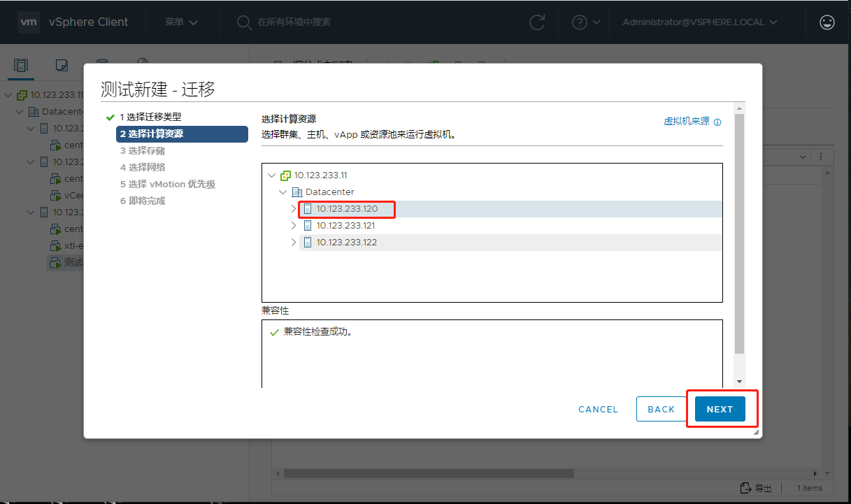The width and height of the screenshot is (851, 504).
Task: Click the NEXT button
Action: 720,409
